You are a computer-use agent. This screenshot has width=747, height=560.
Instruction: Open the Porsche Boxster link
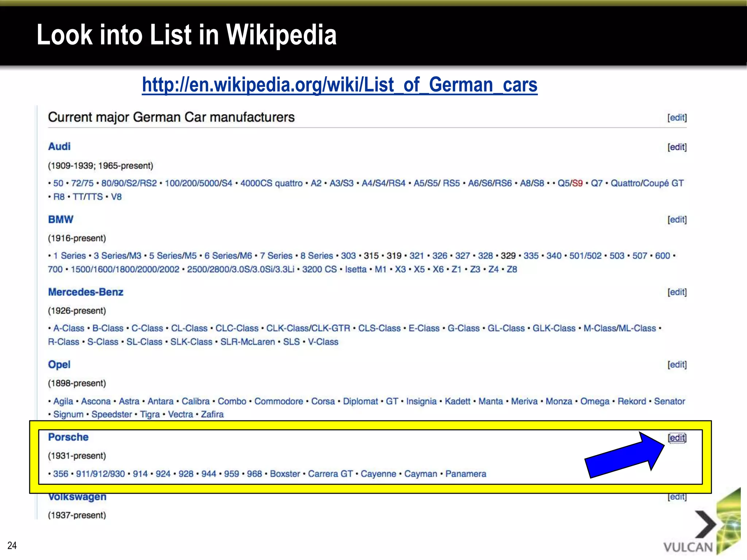[285, 474]
